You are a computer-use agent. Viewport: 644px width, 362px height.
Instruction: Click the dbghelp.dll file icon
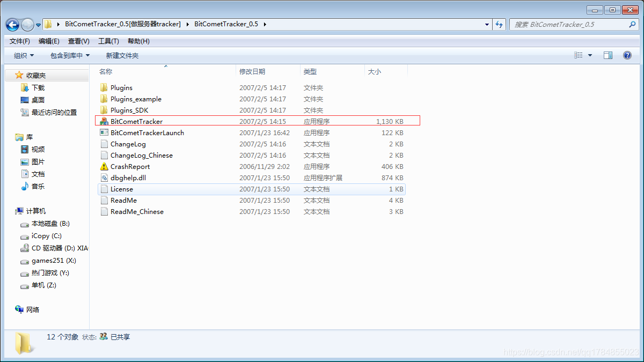pyautogui.click(x=104, y=178)
